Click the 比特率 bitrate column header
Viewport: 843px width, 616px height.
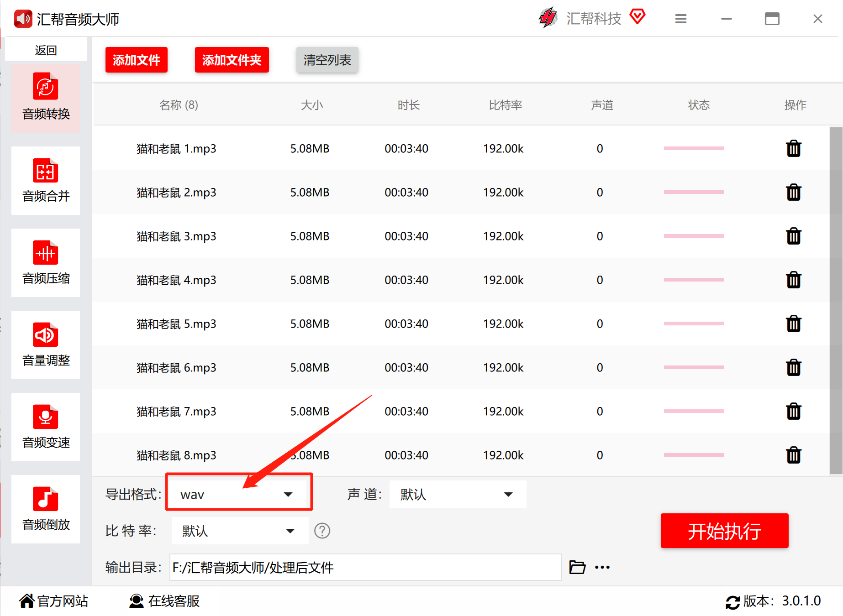[x=506, y=105]
